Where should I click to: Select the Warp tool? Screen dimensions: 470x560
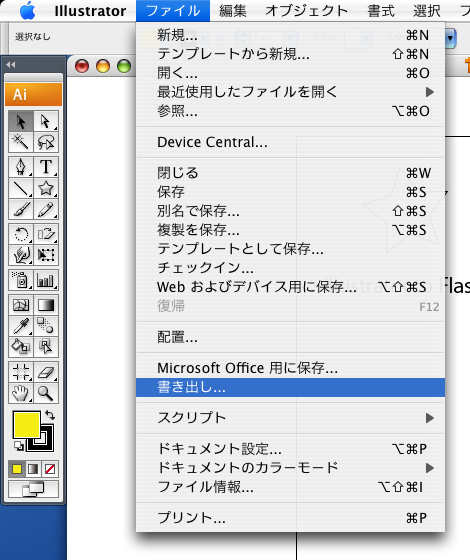point(21,255)
